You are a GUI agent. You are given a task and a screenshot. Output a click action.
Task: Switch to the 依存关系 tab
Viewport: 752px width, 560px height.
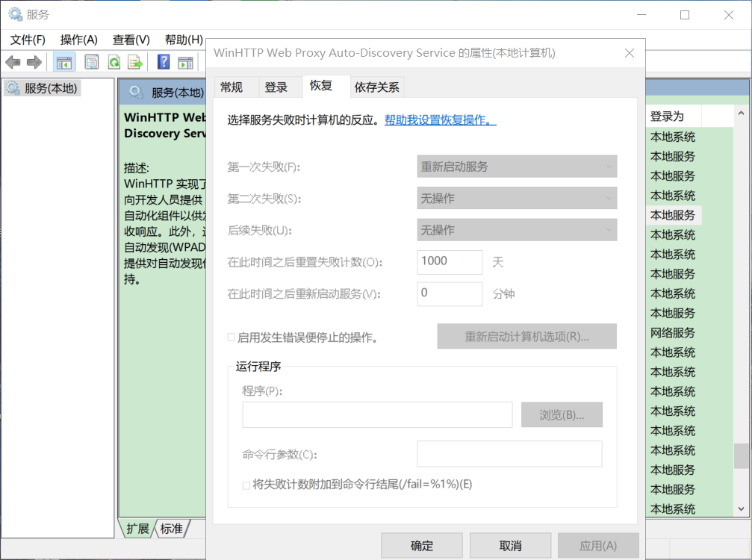pos(376,87)
